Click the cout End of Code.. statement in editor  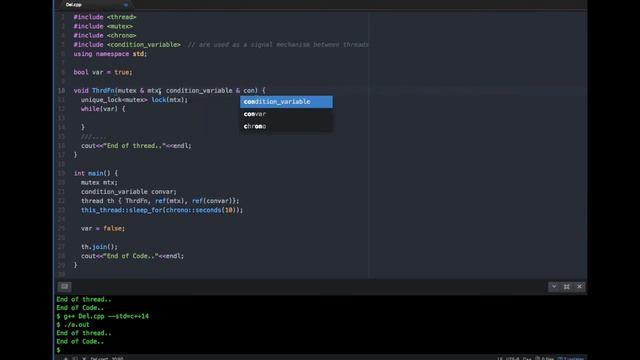coord(132,256)
